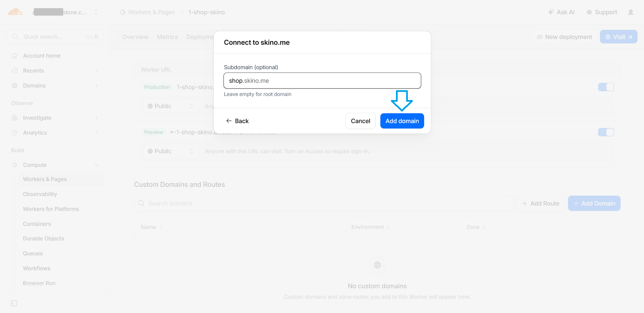644x313 pixels.
Task: Open the Production Public access dropdown
Action: click(x=171, y=106)
